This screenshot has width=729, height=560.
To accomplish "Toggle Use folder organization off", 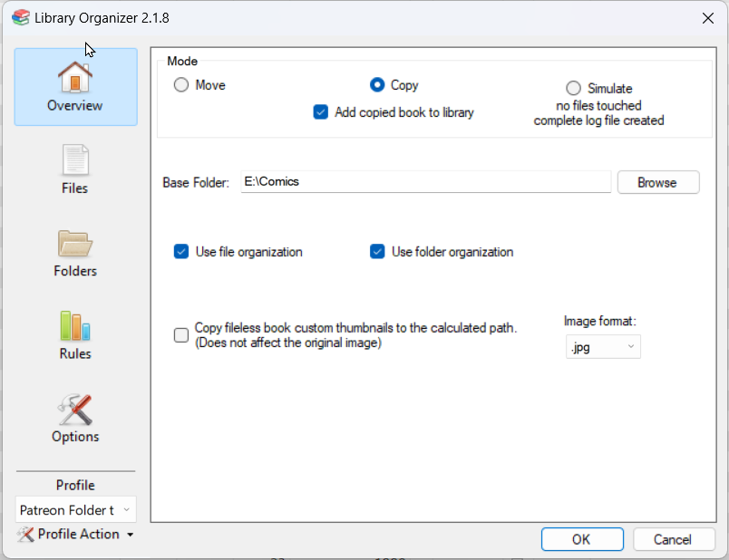I will [377, 253].
